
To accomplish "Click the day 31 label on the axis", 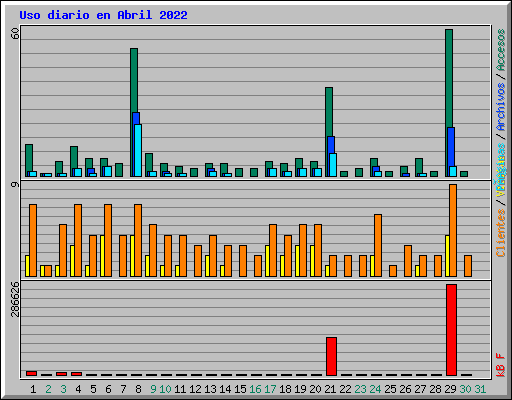I will pyautogui.click(x=480, y=389).
